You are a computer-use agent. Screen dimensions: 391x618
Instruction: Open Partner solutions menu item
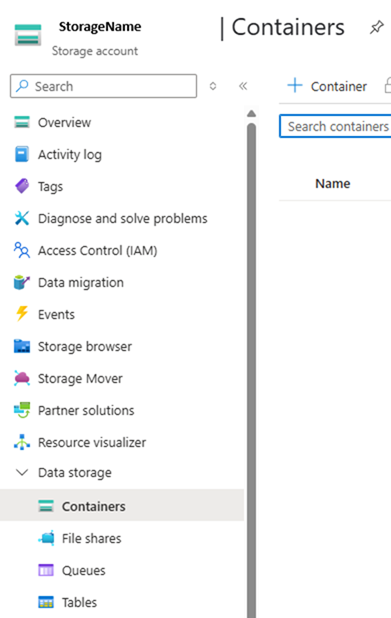(x=86, y=410)
